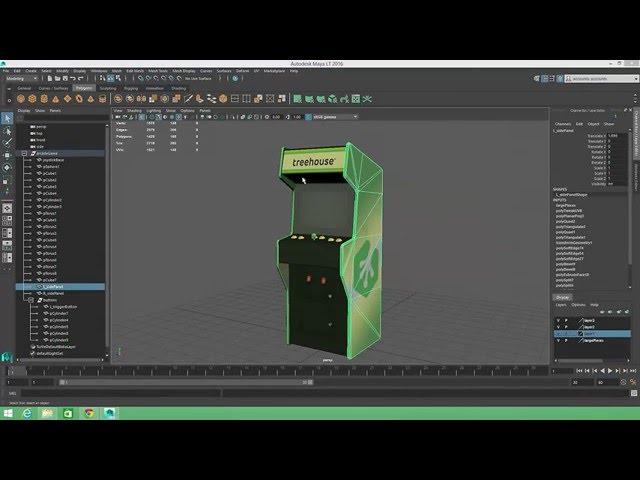Open the Channels menu in Channel Box
Screen dimensions: 640x480
pos(563,124)
